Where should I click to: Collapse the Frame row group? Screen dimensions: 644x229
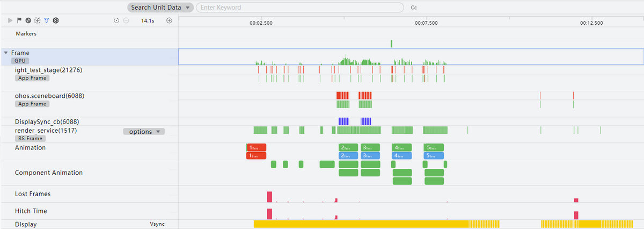[x=6, y=53]
